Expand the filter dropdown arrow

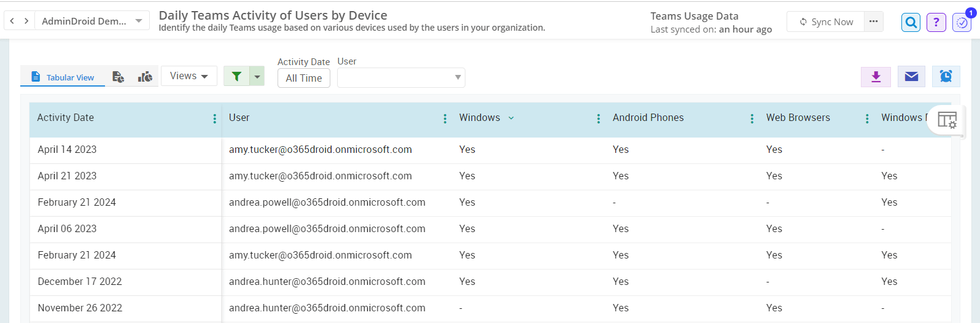point(258,76)
